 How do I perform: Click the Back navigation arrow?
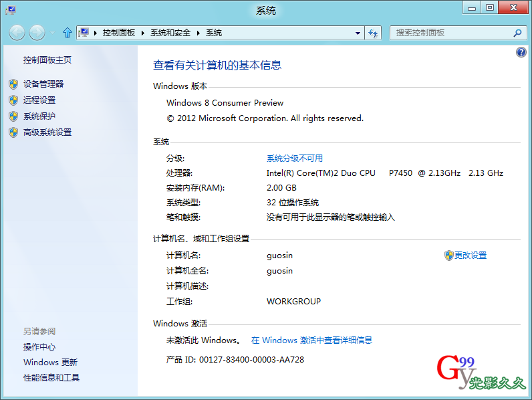17,33
